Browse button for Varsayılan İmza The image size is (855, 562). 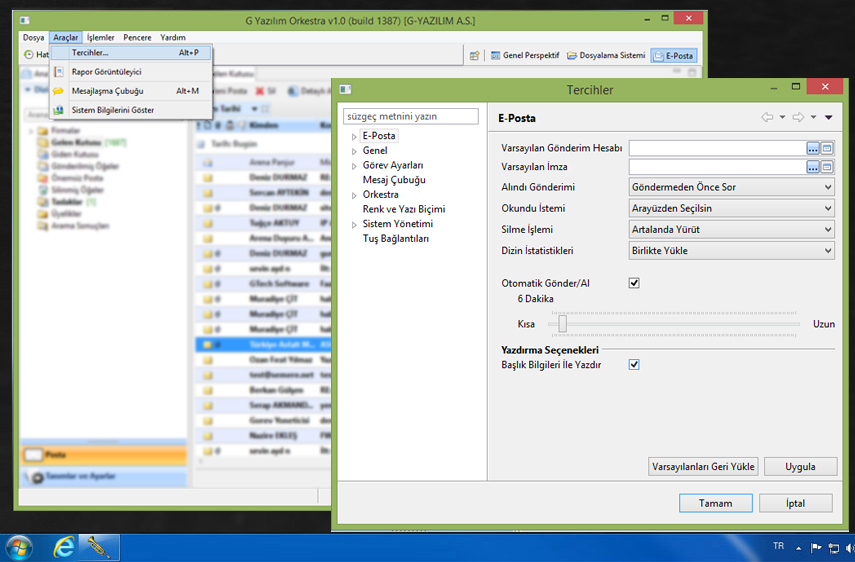coord(812,167)
